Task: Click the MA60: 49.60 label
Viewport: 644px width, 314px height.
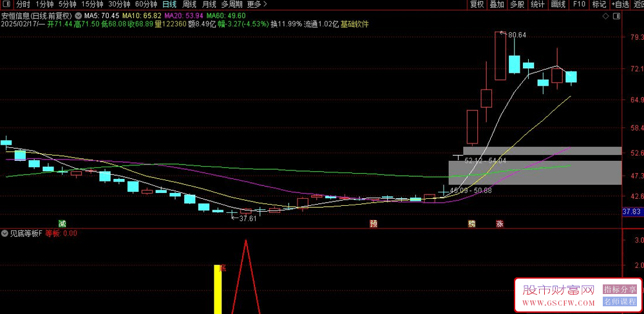Action: [x=226, y=16]
